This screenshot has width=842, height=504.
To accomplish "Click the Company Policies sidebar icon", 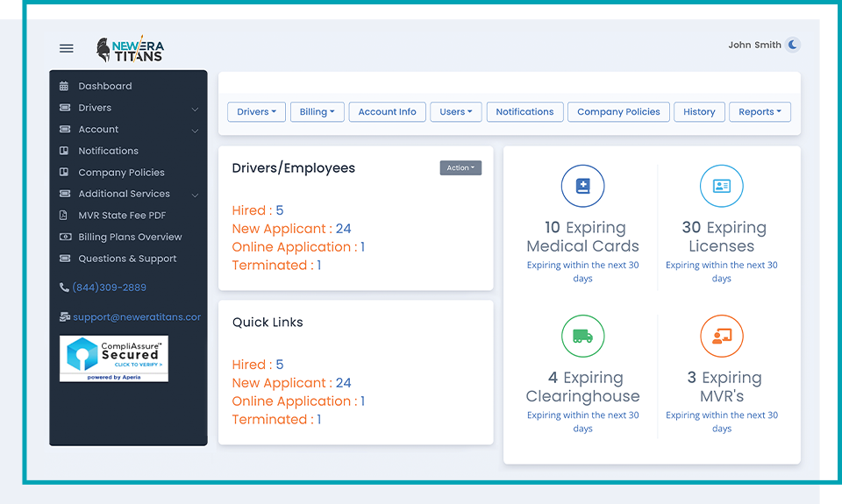I will point(64,173).
